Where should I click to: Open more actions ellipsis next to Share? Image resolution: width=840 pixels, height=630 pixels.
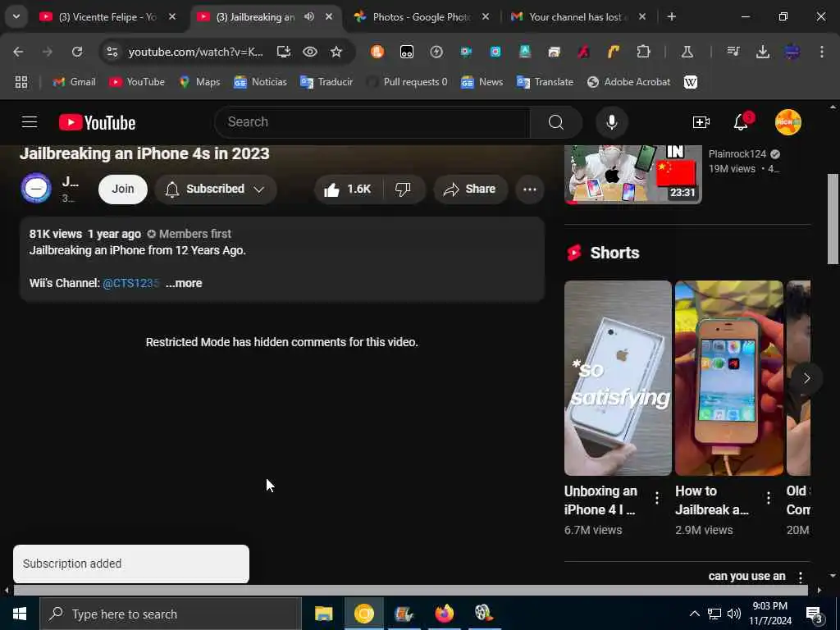(x=529, y=189)
